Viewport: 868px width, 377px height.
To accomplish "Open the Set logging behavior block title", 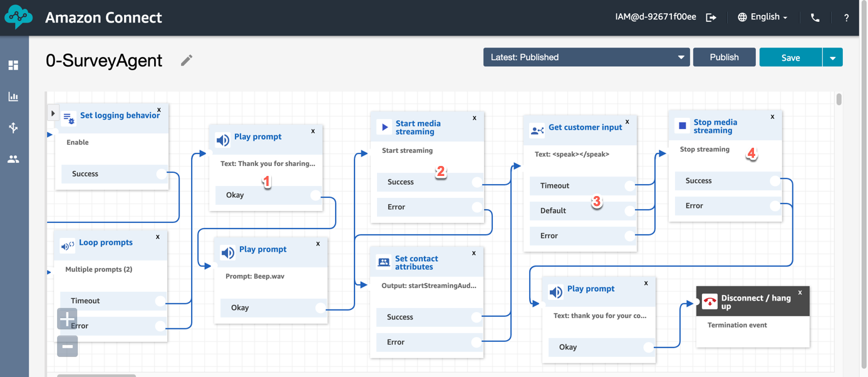I will click(120, 115).
